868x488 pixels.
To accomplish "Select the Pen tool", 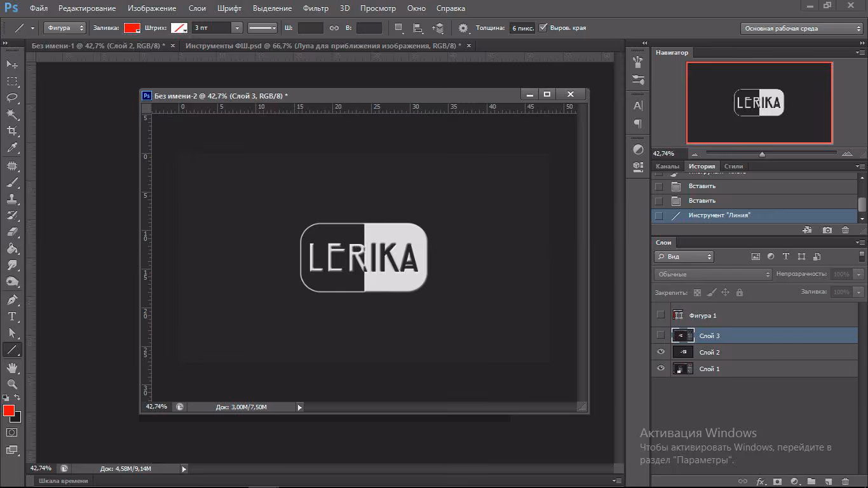I will point(12,299).
